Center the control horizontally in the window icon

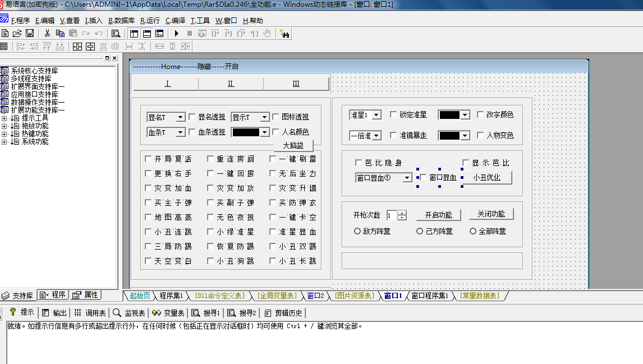point(77,47)
